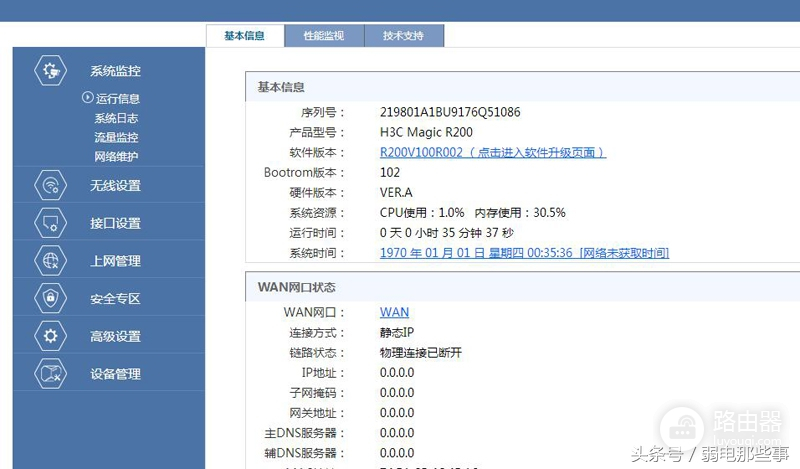Click the 高级设置 gear icon
This screenshot has height=469, width=800.
[50, 336]
